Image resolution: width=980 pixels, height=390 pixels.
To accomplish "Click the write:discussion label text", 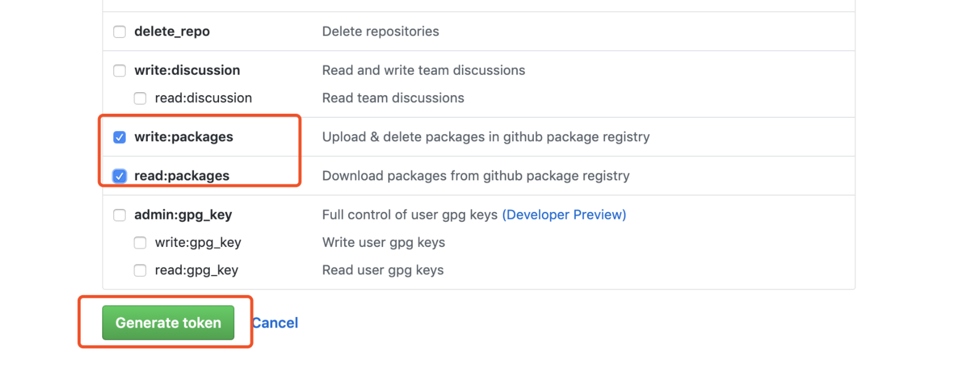I will point(187,70).
